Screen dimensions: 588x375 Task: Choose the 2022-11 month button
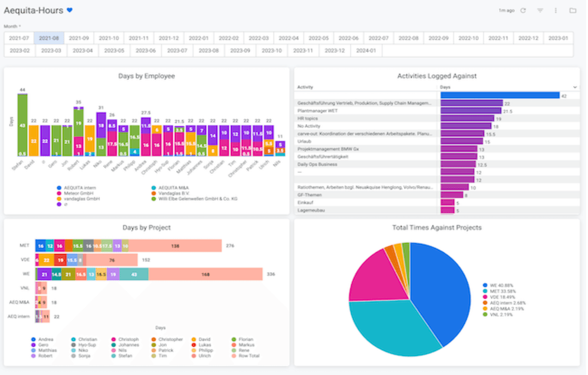pyautogui.click(x=498, y=38)
